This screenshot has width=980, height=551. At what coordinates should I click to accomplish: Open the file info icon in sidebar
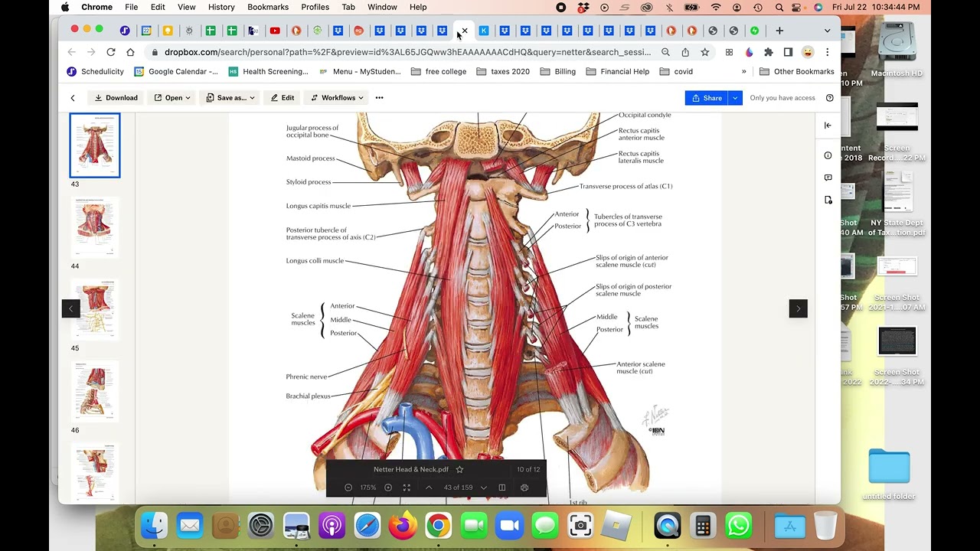[x=828, y=155]
